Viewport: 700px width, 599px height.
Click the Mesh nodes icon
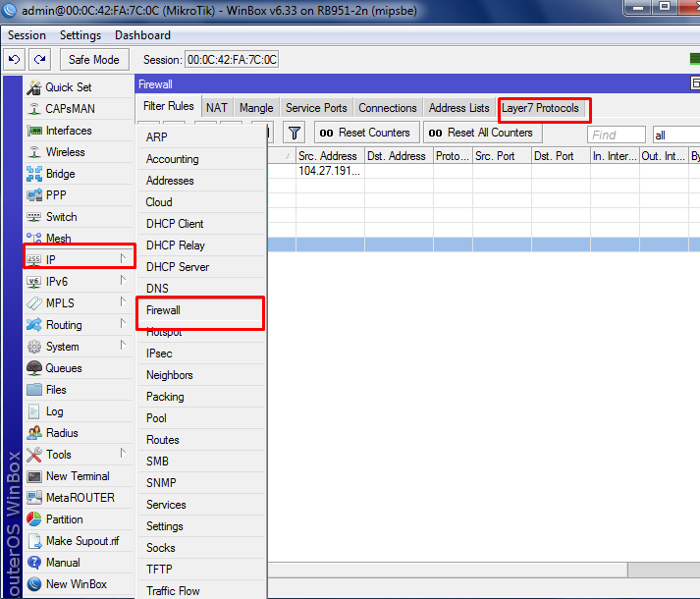coord(34,238)
